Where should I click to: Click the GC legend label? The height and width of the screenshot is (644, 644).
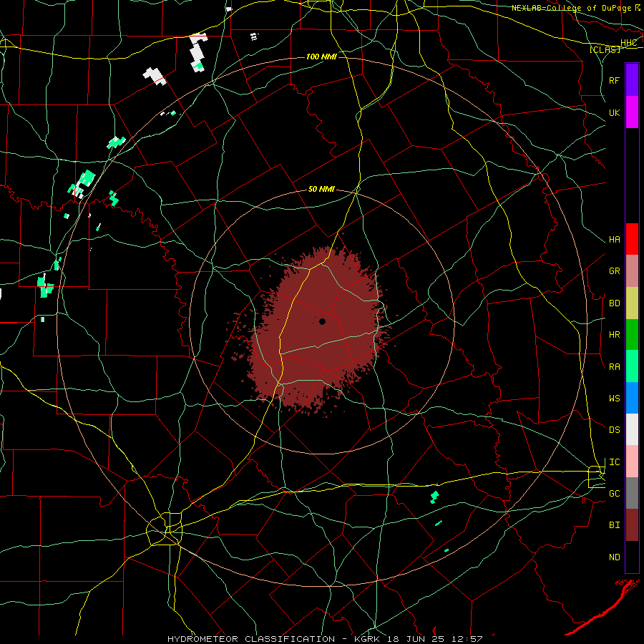click(614, 493)
